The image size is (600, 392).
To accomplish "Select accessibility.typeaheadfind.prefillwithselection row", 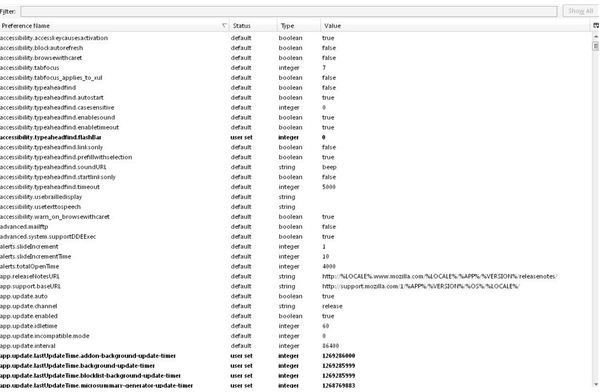I will coord(296,157).
